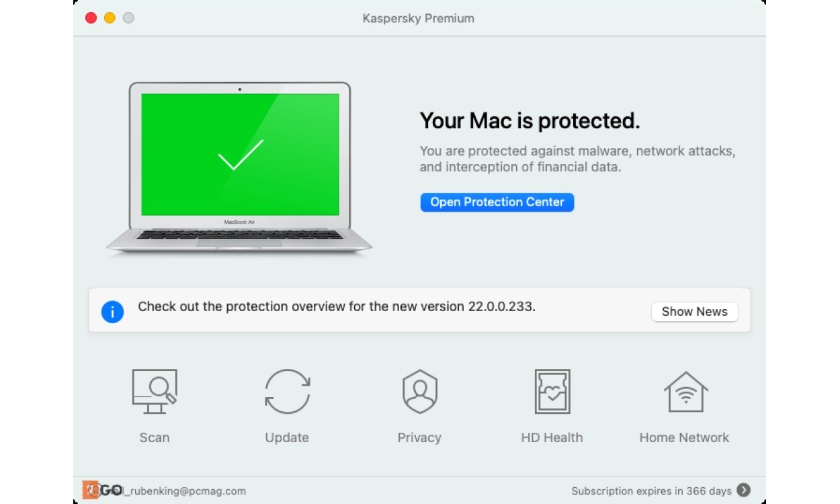Click the Update circular arrows icon
Viewport: 840px width, 504px height.
click(x=287, y=391)
